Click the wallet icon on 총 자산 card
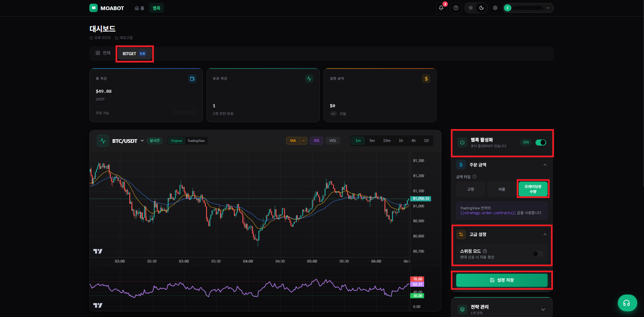 (192, 79)
